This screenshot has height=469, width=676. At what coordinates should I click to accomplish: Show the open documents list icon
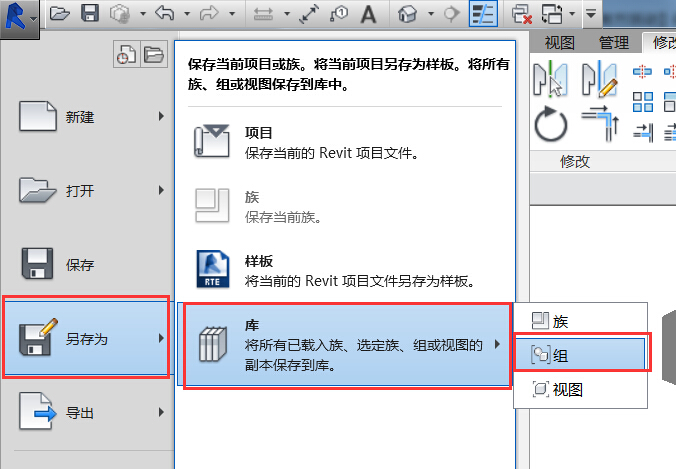pyautogui.click(x=152, y=56)
